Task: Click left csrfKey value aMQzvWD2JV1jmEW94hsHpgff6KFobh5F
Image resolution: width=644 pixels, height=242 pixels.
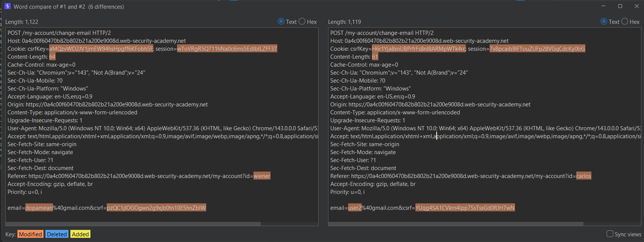Action: point(101,49)
